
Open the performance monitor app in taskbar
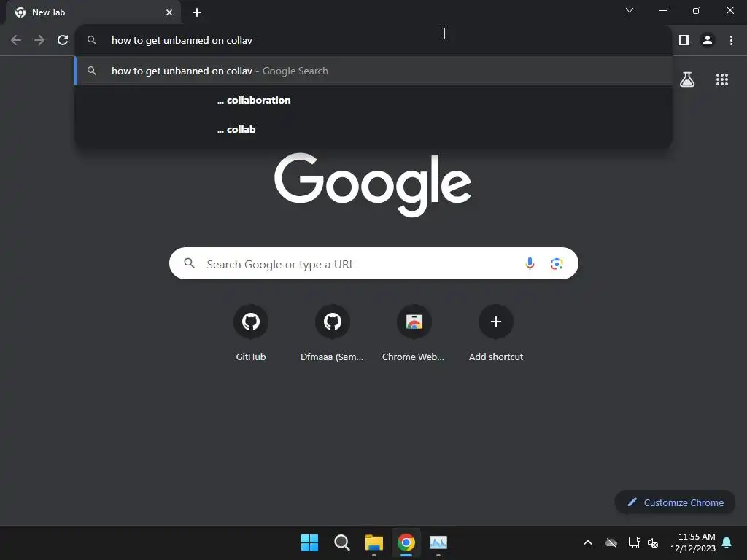438,542
